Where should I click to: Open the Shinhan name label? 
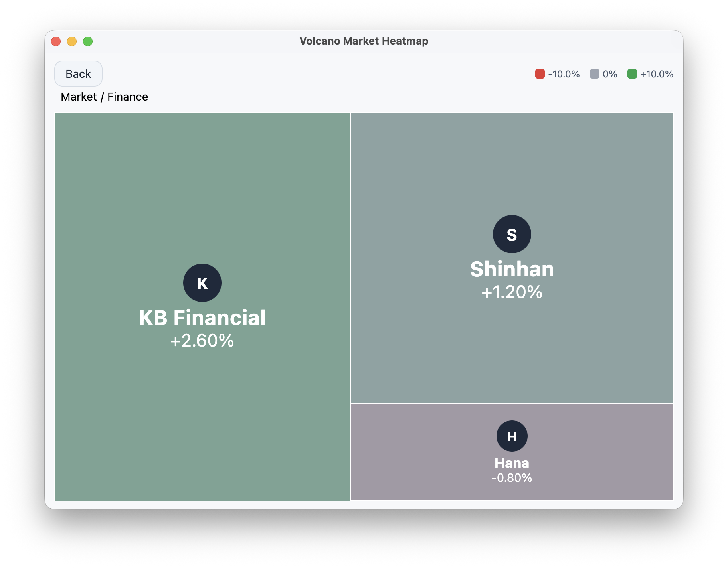click(x=512, y=269)
